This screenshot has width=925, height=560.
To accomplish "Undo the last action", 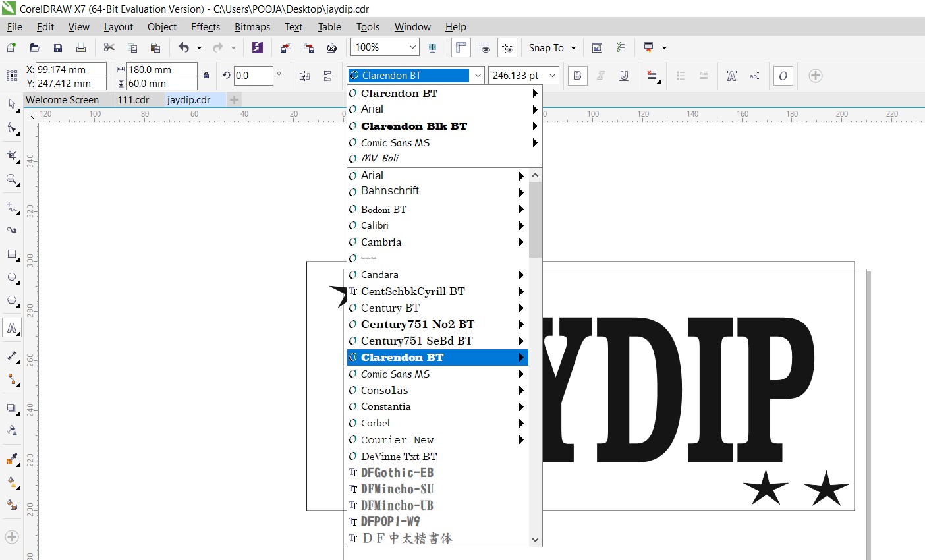I will (184, 47).
